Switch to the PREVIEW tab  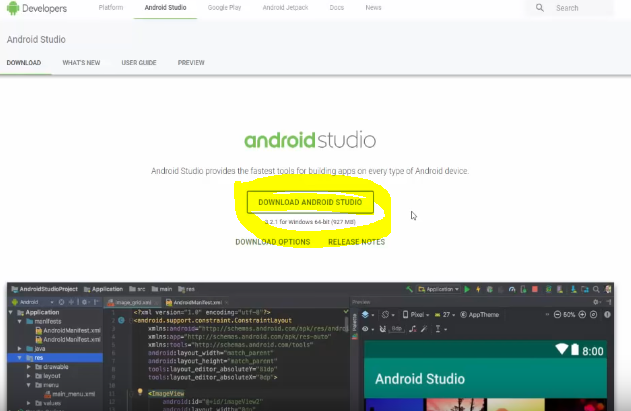click(x=191, y=63)
